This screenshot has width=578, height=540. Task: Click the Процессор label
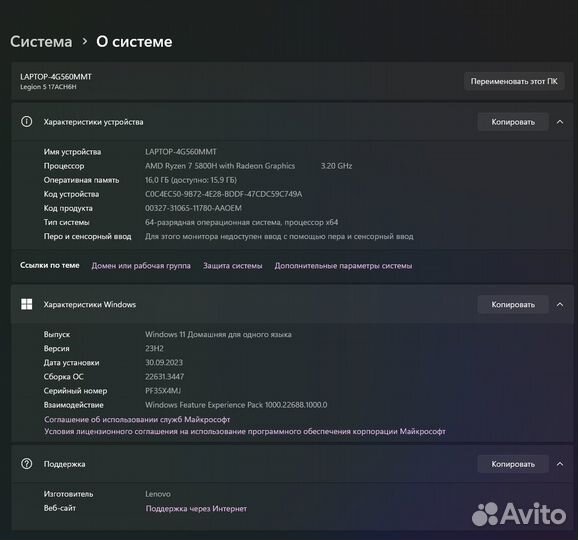point(64,166)
